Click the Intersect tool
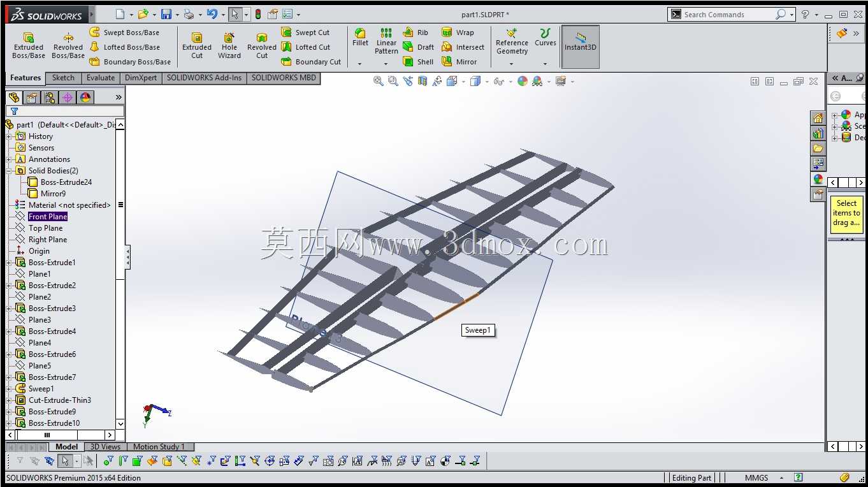This screenshot has height=487, width=868. point(463,47)
